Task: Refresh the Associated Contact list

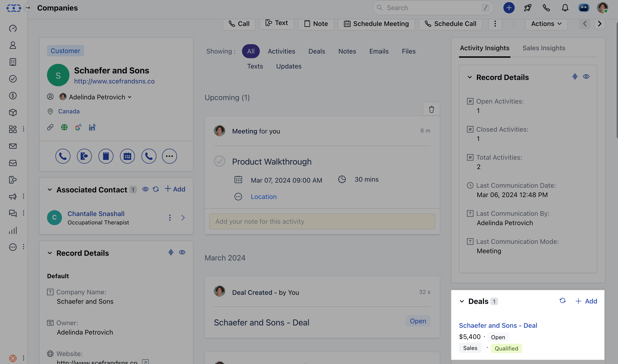Action: pos(156,189)
